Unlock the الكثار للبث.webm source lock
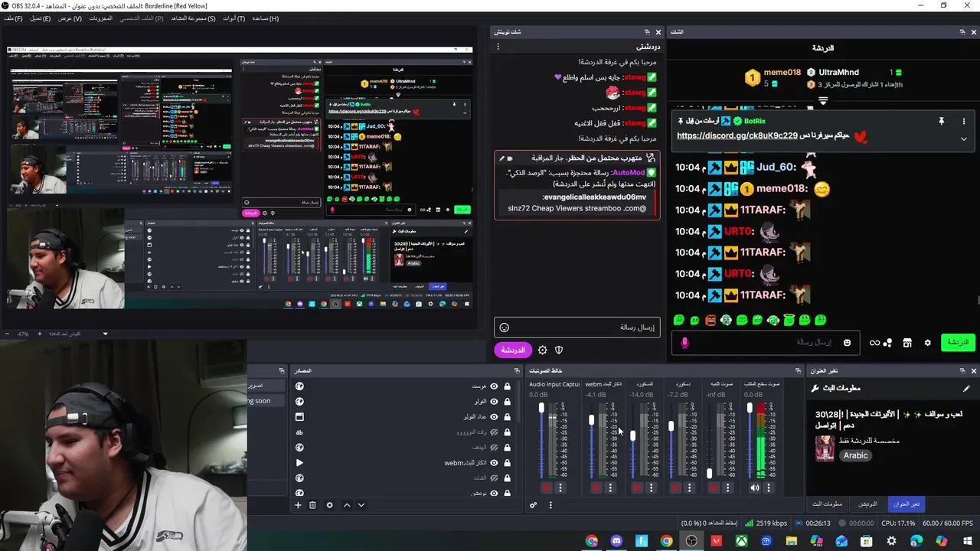 tap(507, 463)
